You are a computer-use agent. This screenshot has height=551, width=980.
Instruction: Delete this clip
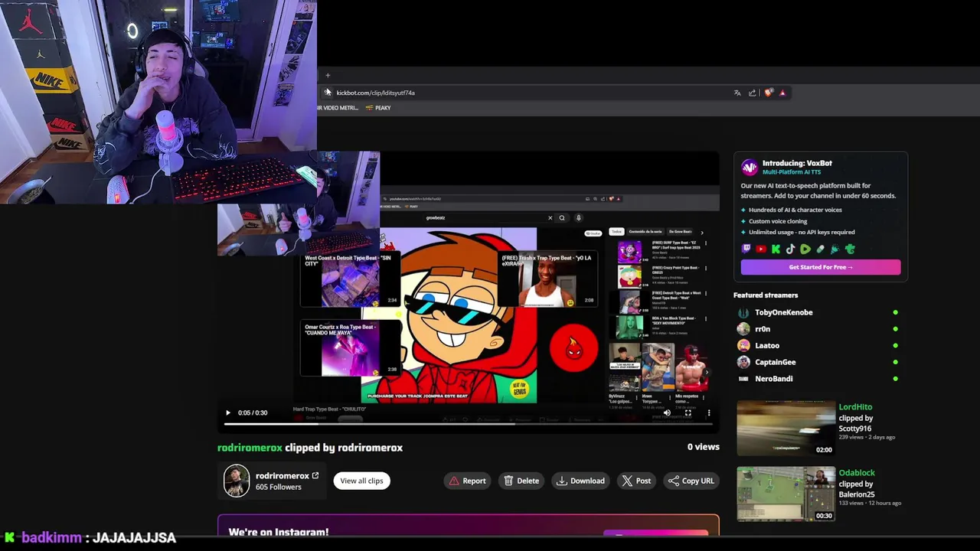tap(521, 481)
